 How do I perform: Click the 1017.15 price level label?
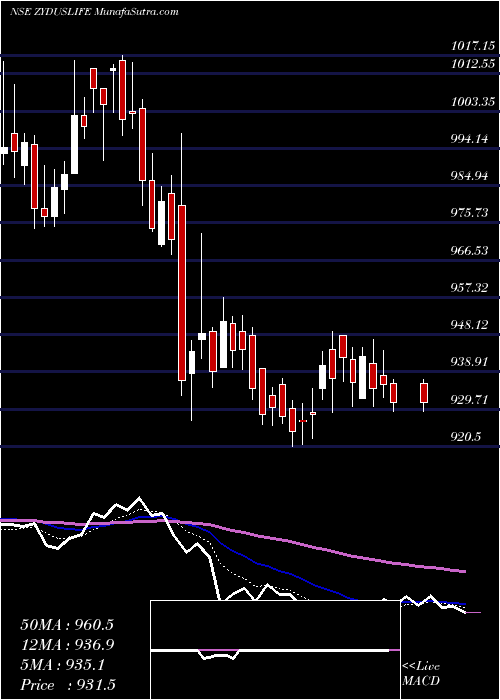click(x=473, y=46)
